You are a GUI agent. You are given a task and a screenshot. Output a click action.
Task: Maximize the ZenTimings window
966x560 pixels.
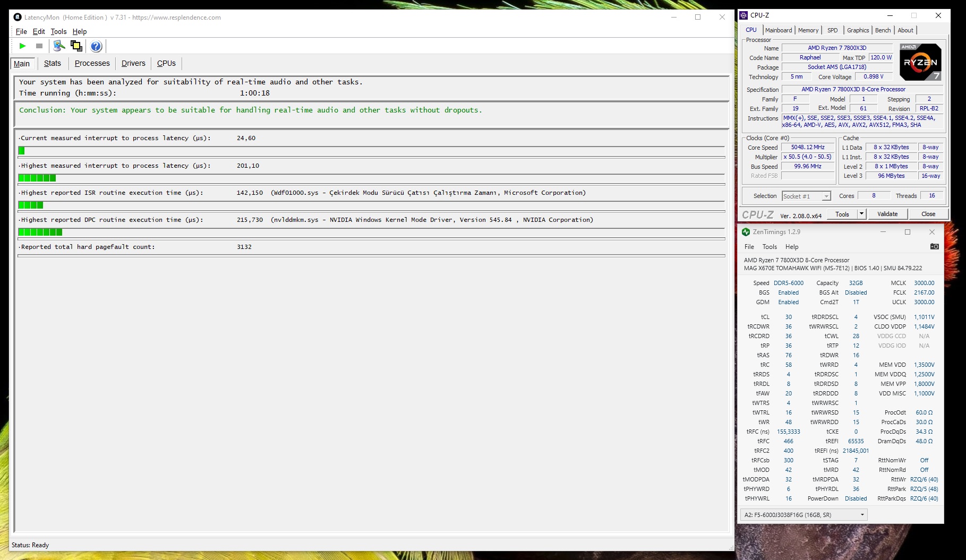908,232
